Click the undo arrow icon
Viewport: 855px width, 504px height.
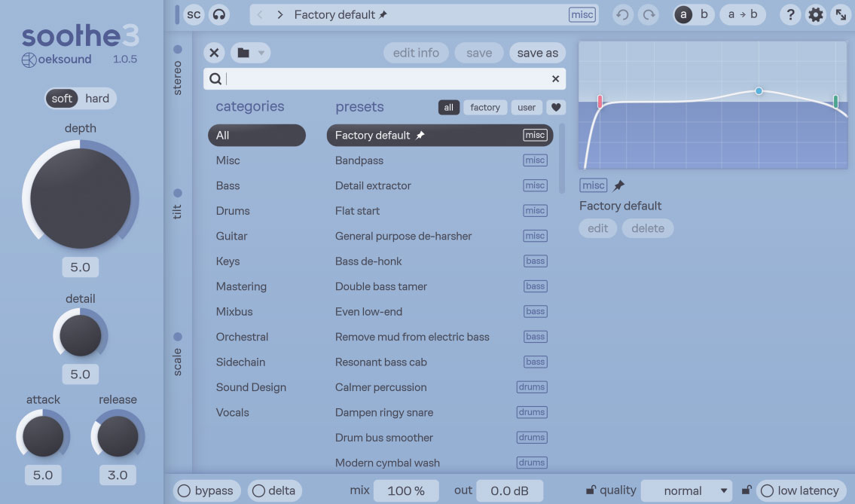coord(623,15)
